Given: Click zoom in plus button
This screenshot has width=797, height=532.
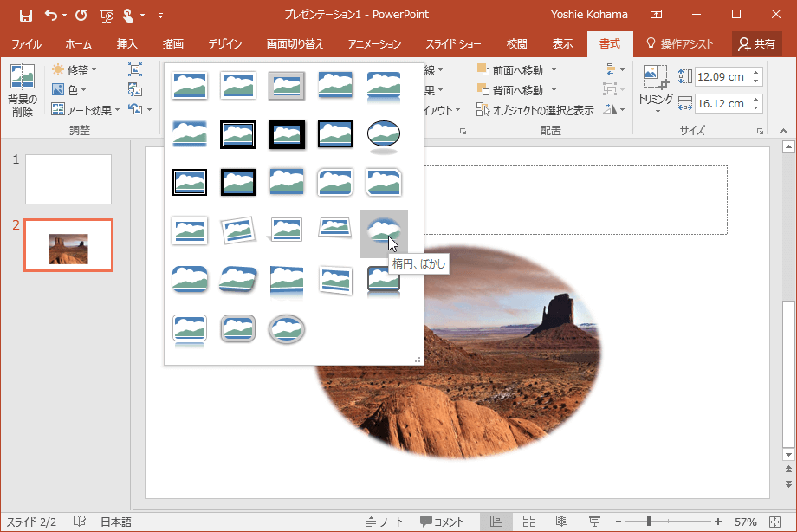Looking at the screenshot, I should click(717, 522).
